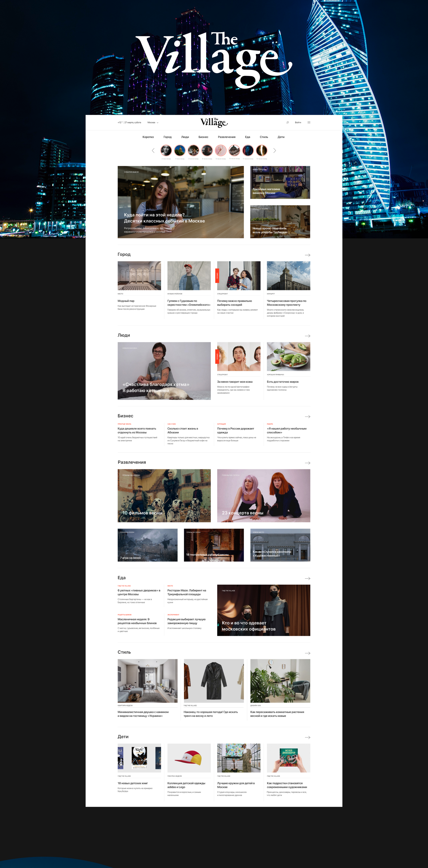The height and width of the screenshot is (868, 428).
Task: Click the arrow next to Город section
Action: (307, 255)
